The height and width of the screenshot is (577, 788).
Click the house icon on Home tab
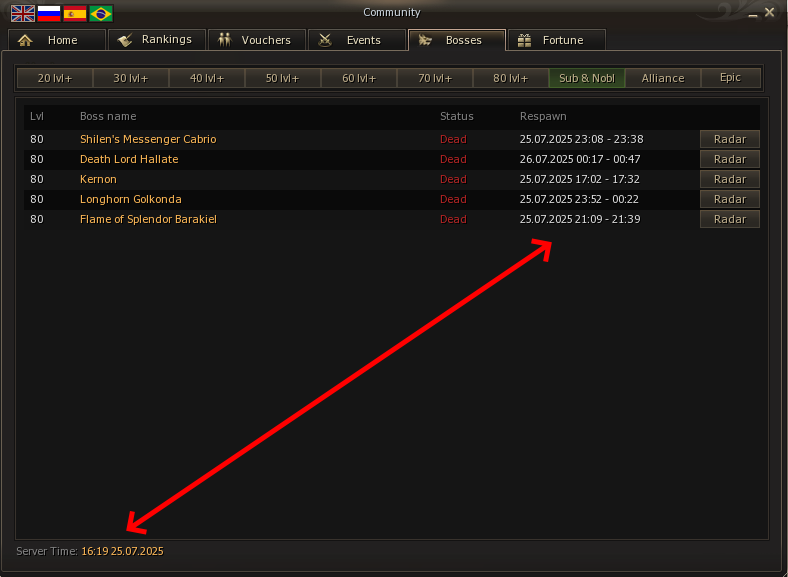click(25, 40)
